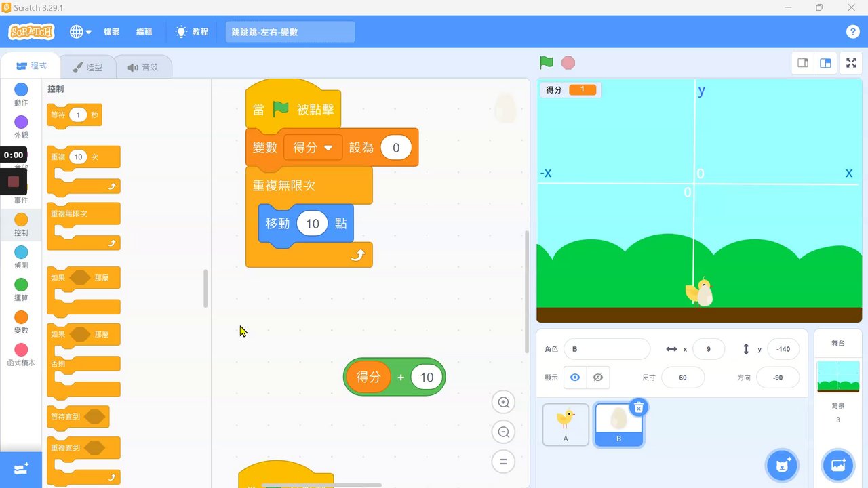Viewport: 868px width, 488px height.
Task: Select the 函式積木 block category
Action: pyautogui.click(x=21, y=354)
